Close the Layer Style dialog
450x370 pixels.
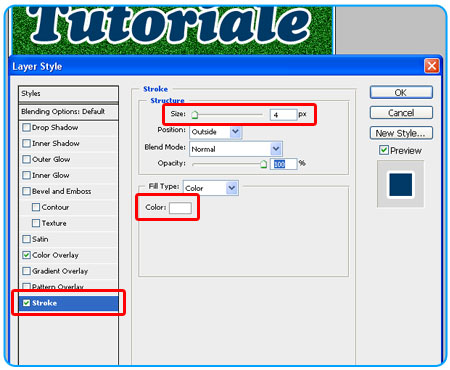[432, 66]
